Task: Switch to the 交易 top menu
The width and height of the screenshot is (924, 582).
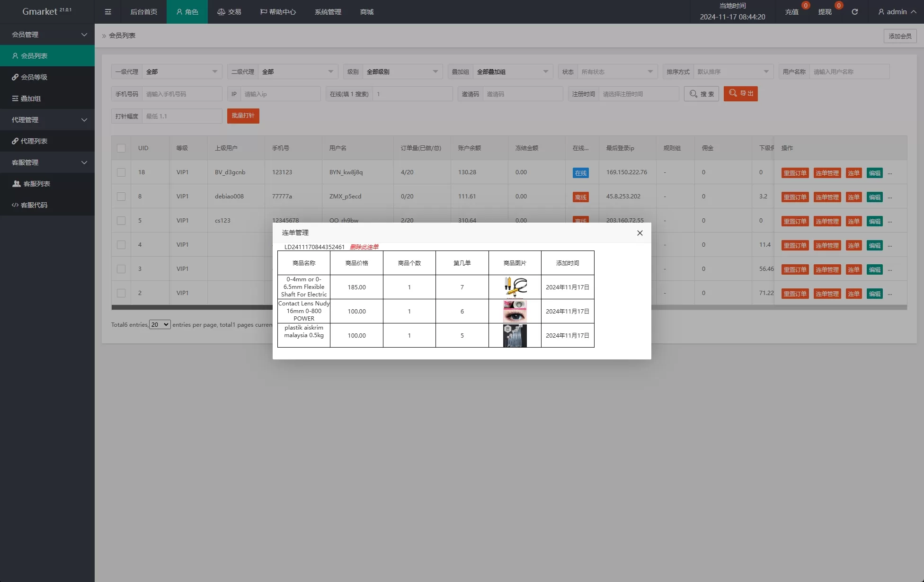Action: (229, 12)
